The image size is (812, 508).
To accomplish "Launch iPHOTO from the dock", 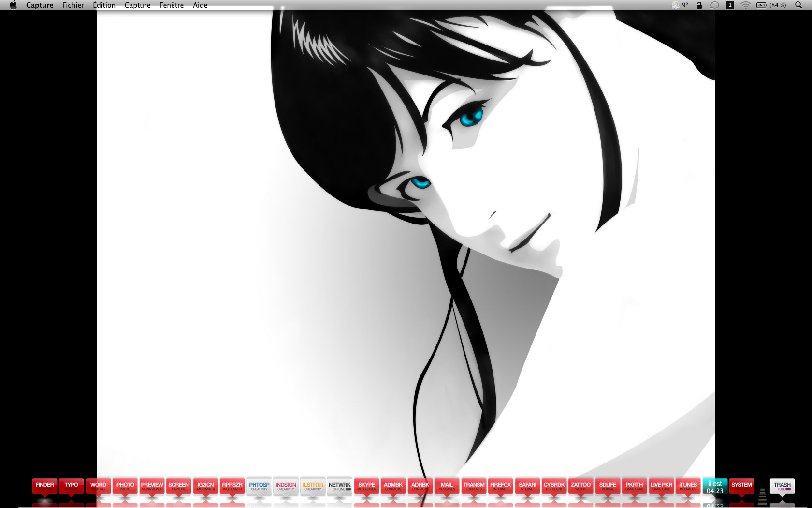I will 125,486.
